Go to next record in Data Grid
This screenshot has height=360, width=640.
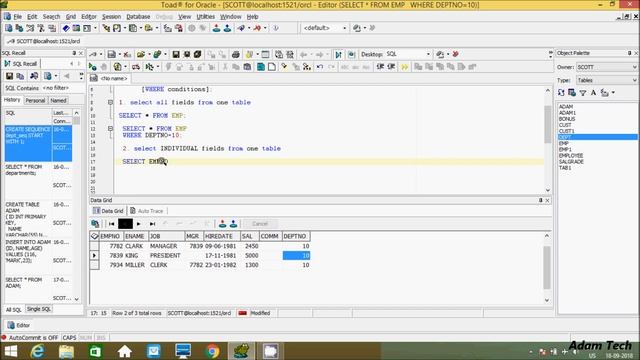(139, 224)
